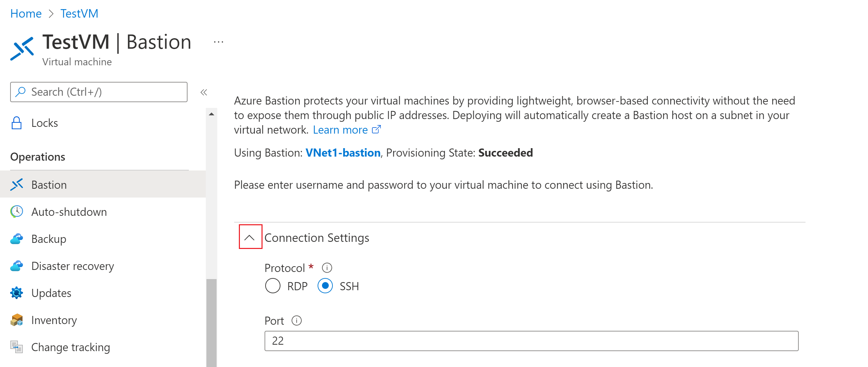Click the Backup cloud icon
The height and width of the screenshot is (367, 868).
click(x=17, y=239)
